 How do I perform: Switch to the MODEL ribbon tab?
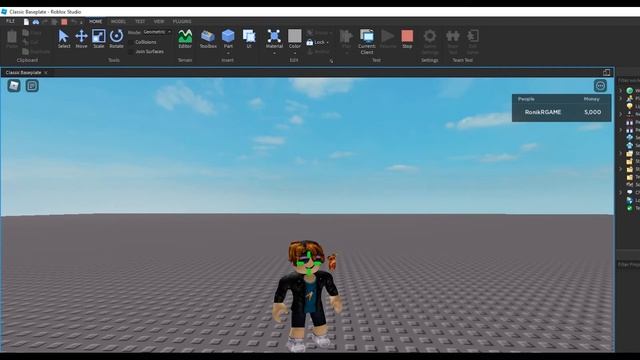(118, 21)
